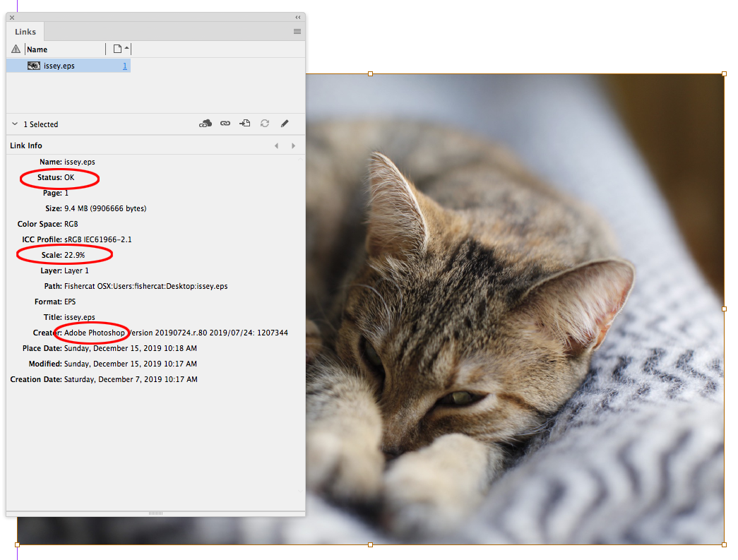Click the Creation Date row value
This screenshot has height=560, width=738.
[x=131, y=379]
